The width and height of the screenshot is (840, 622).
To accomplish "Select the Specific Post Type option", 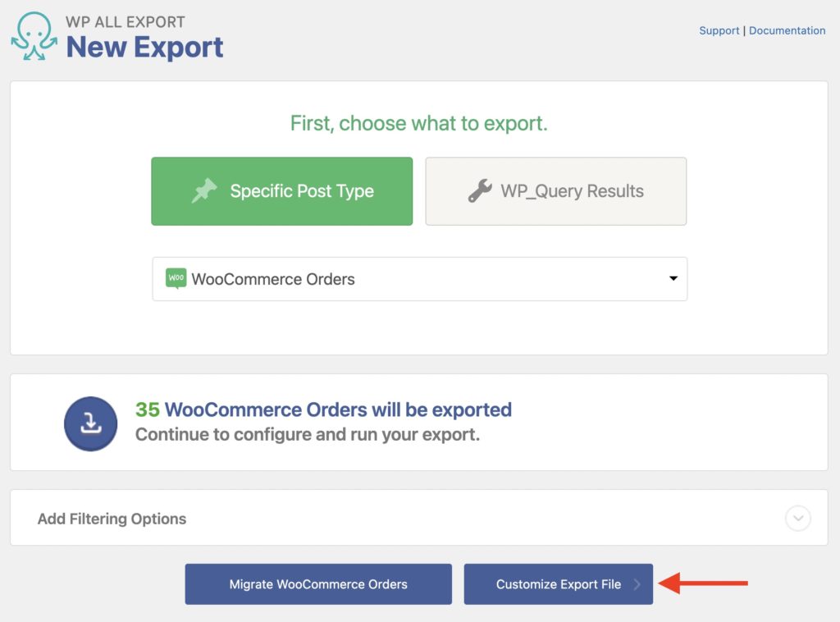I will tap(281, 190).
